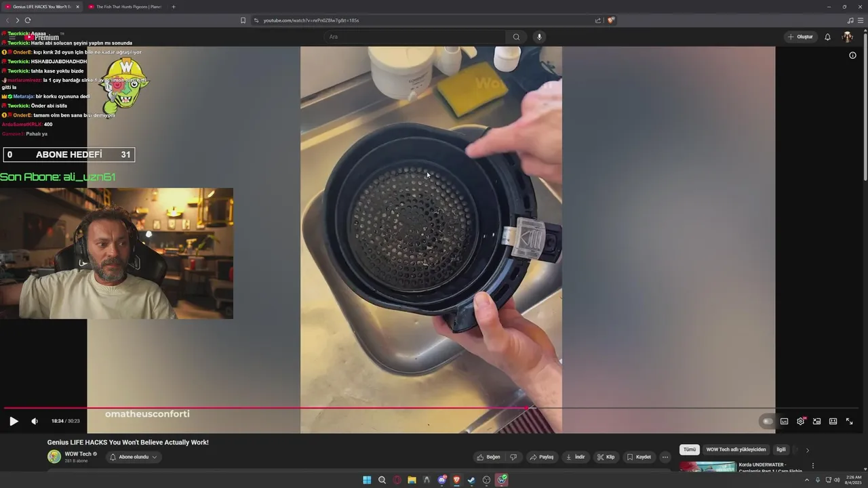Reload the current page
The height and width of the screenshot is (488, 868).
28,20
